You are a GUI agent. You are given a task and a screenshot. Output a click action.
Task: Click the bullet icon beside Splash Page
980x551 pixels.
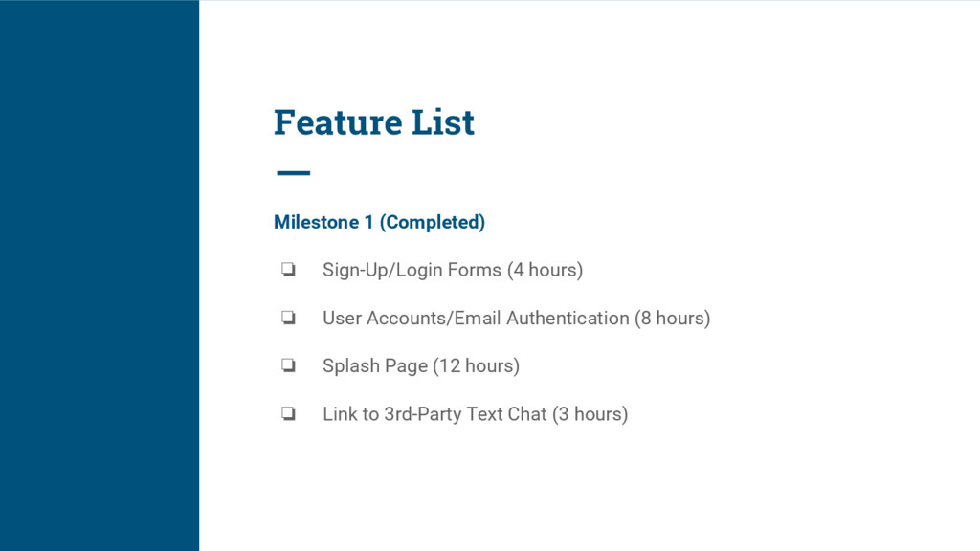287,366
